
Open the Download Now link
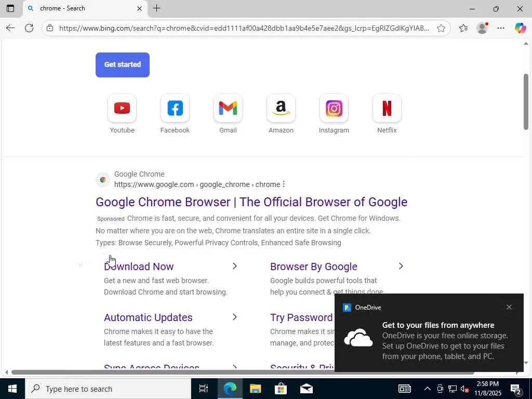coord(139,267)
